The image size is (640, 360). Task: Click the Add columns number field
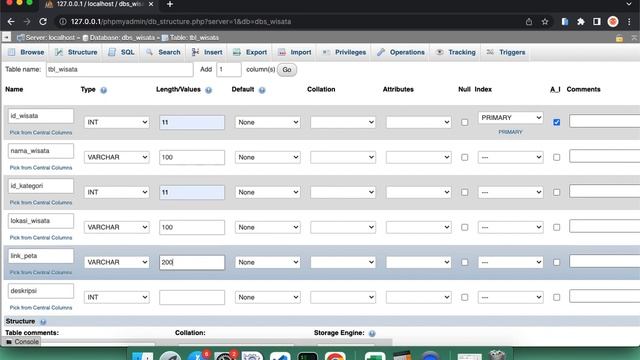229,70
